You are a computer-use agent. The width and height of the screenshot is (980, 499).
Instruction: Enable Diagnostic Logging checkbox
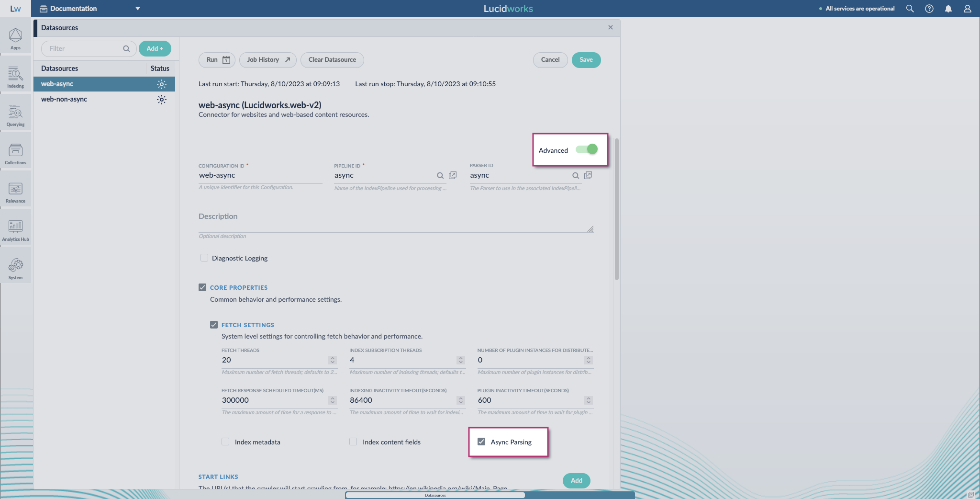(x=204, y=258)
